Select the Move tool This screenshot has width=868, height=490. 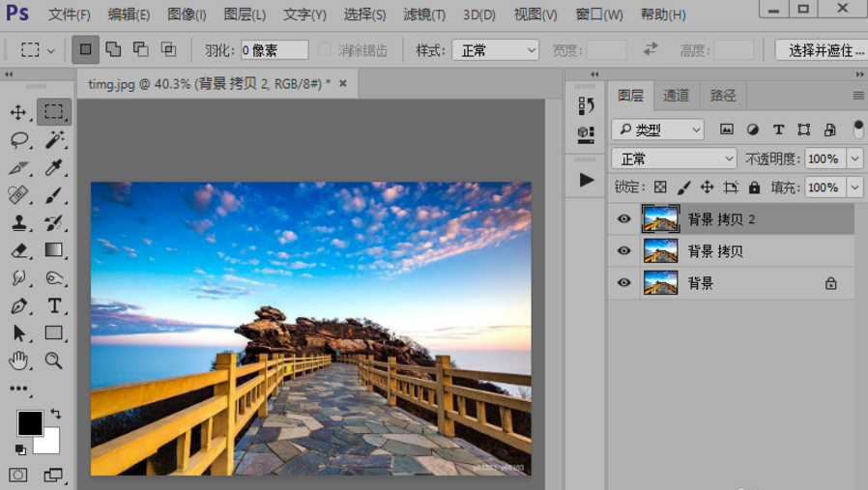coord(18,112)
